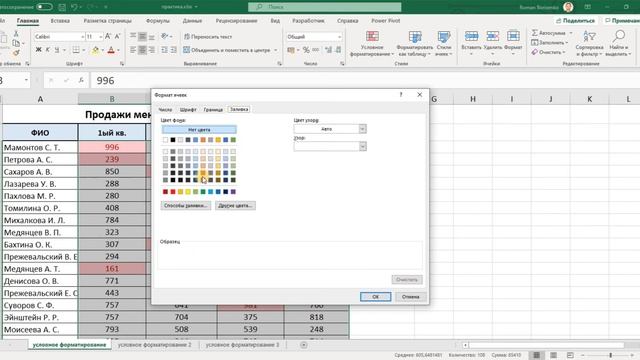This screenshot has height=360, width=640.
Task: Open the Вставка ribbon tab
Action: click(60, 20)
